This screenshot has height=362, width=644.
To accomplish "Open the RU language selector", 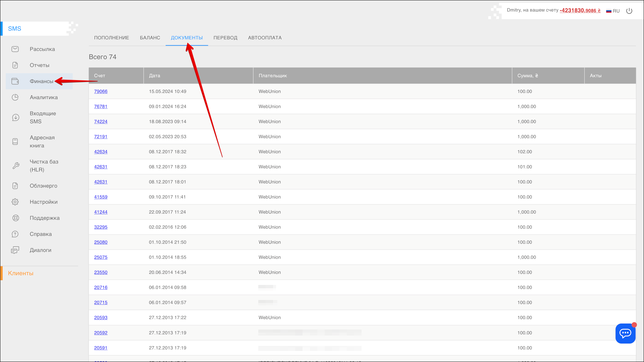I will (613, 11).
